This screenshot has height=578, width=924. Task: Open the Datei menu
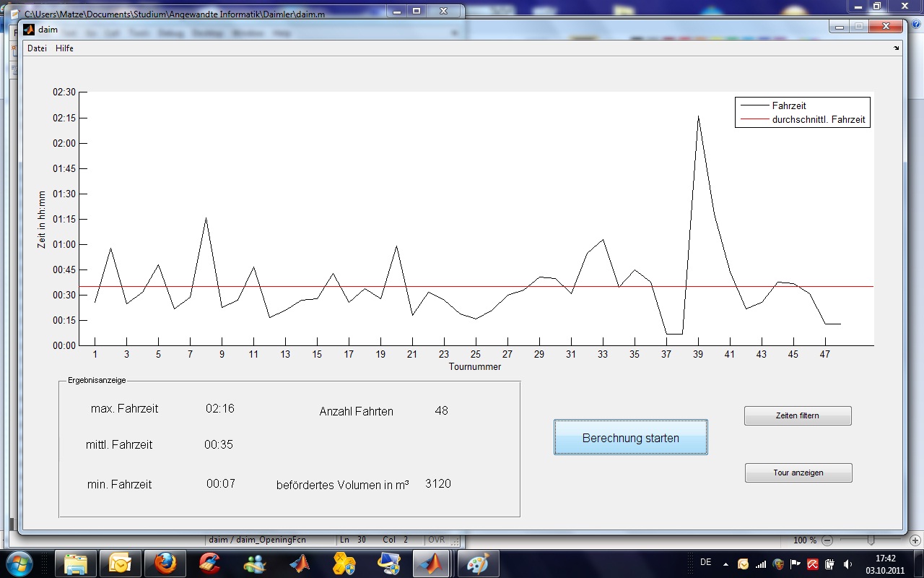coord(37,48)
